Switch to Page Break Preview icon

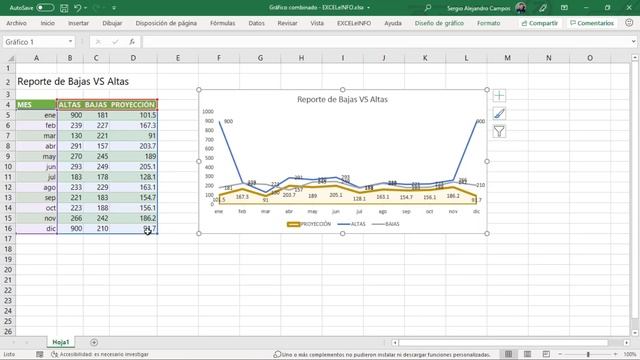coord(546,354)
